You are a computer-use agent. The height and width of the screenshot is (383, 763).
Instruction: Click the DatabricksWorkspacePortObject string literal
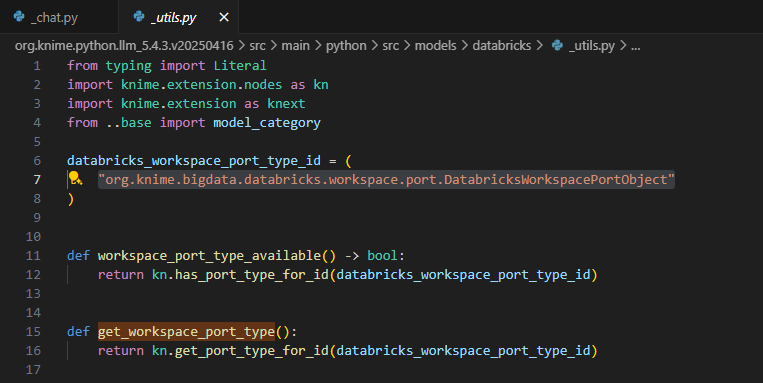pyautogui.click(x=386, y=180)
